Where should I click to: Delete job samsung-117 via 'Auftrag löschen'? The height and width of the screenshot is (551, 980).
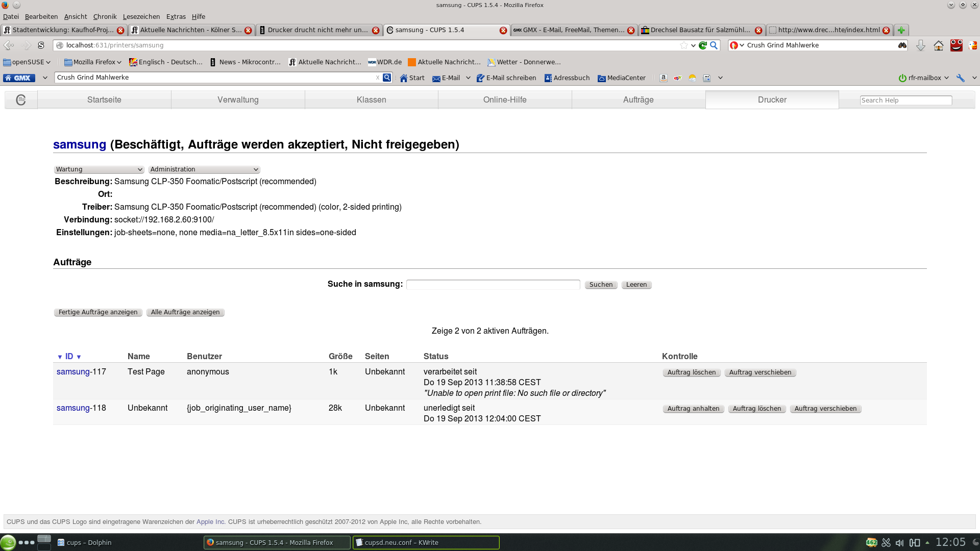coord(692,372)
